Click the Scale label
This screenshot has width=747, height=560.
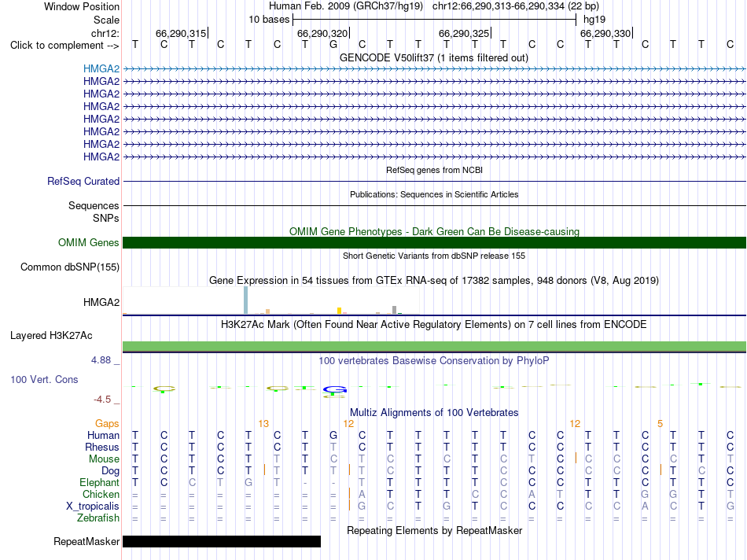coord(106,20)
